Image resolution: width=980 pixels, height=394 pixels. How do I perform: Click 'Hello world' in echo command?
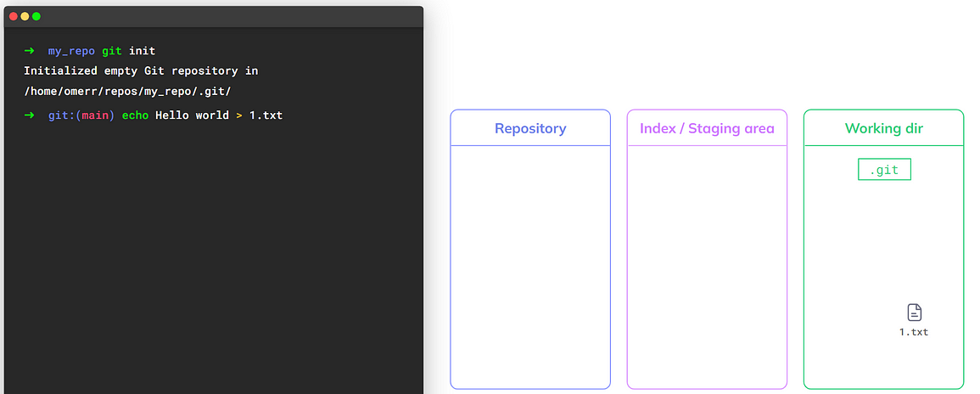click(x=192, y=115)
